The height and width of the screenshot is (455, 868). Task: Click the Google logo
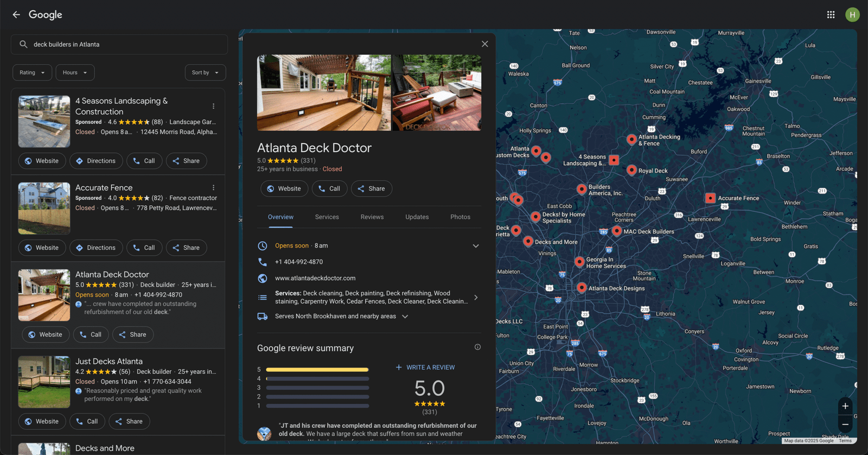46,15
